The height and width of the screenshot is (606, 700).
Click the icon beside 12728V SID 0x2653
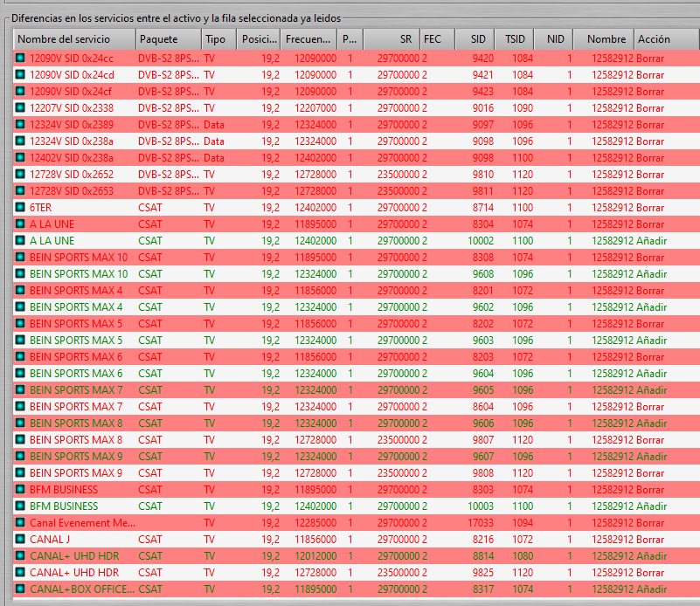tap(20, 190)
